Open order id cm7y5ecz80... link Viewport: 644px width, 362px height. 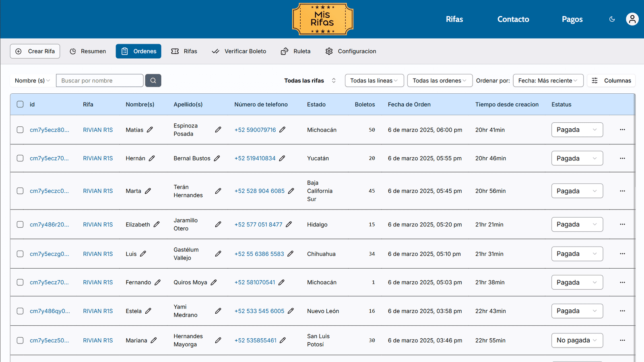point(50,130)
